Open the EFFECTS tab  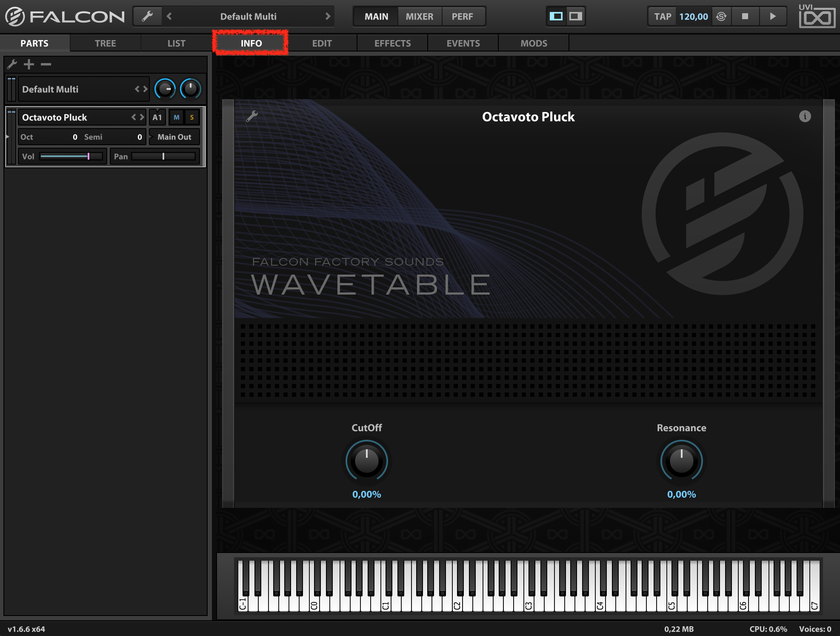coord(393,43)
